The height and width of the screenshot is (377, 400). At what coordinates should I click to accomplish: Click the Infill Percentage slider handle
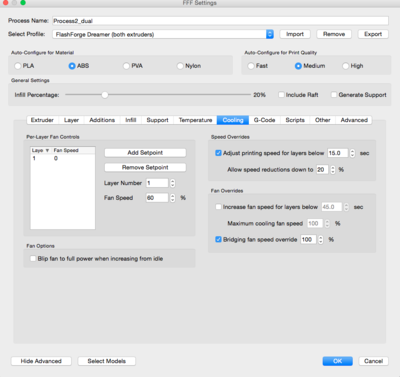click(105, 95)
